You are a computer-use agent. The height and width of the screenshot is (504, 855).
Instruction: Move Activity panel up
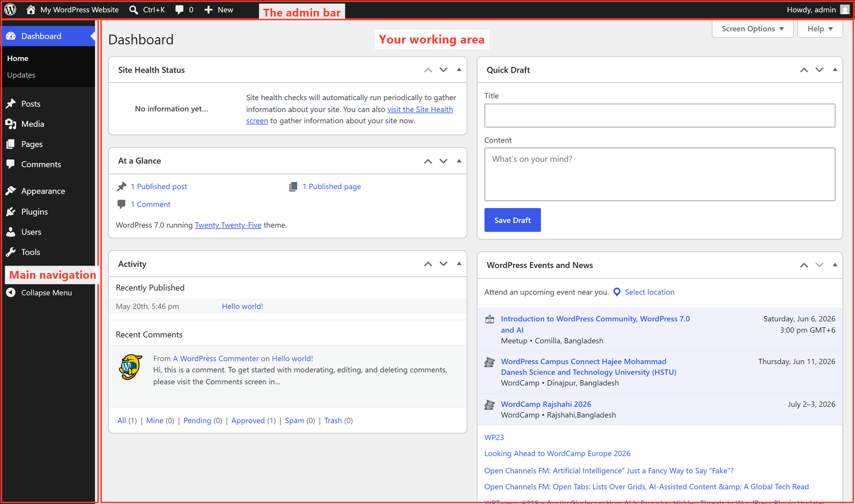(428, 264)
